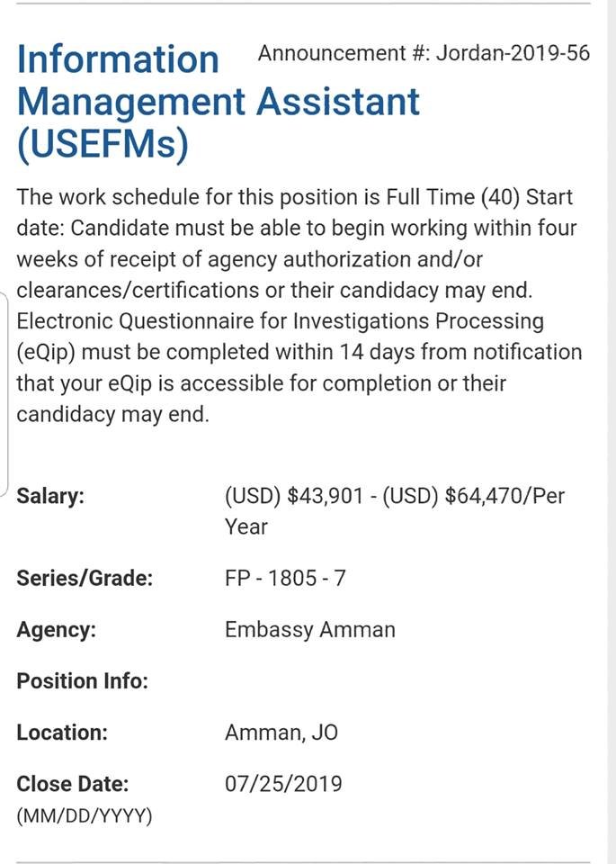616x864 pixels.
Task: Select the $43,901 - $64,470 salary range
Action: click(395, 496)
